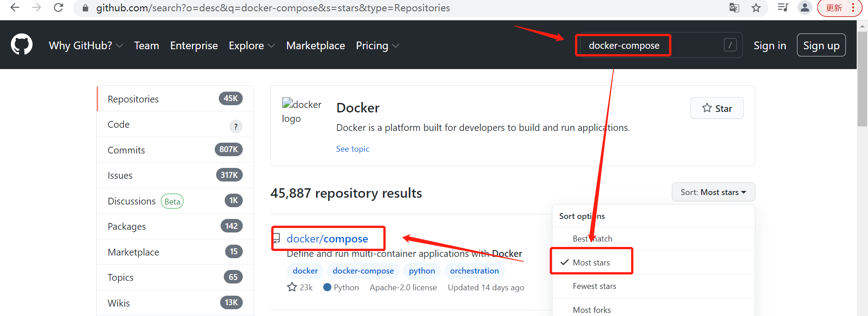Expand the Pricing dropdown

(x=377, y=46)
